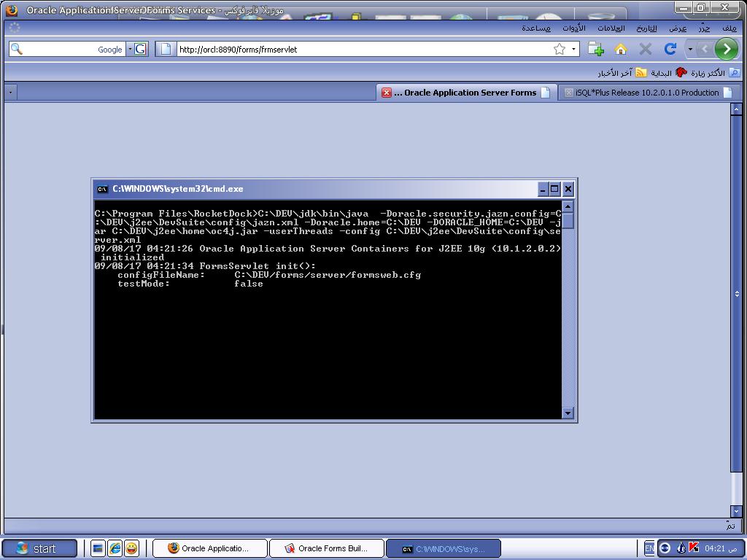Click the stop loading X icon
The height and width of the screenshot is (560, 747).
point(645,49)
